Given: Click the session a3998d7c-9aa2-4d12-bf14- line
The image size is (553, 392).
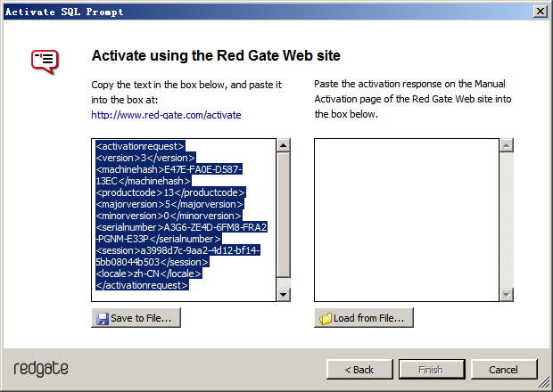Looking at the screenshot, I should [x=177, y=250].
